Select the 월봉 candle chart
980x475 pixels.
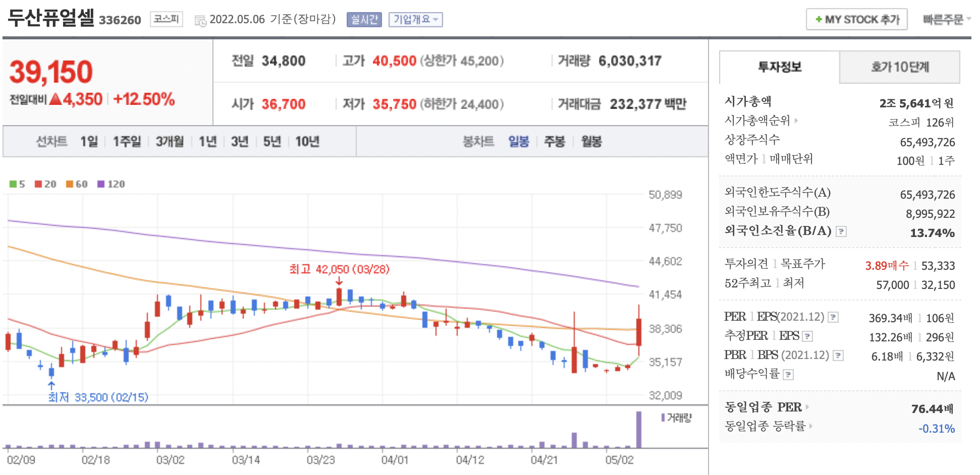click(591, 142)
